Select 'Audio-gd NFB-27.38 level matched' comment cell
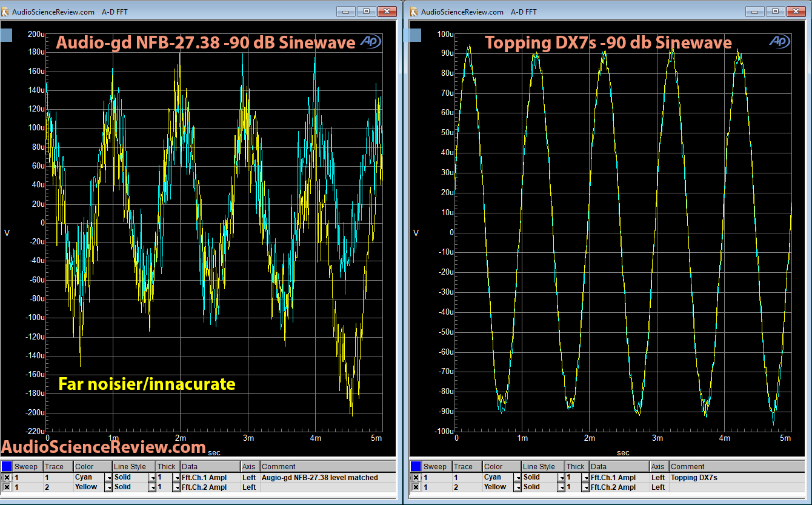 [x=328, y=478]
